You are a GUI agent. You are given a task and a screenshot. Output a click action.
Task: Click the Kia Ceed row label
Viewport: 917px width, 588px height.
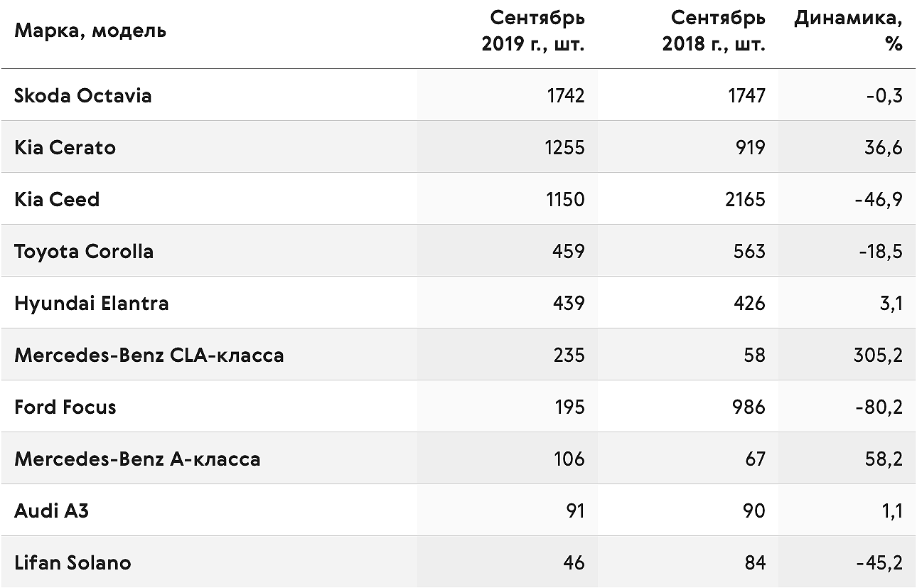(x=57, y=199)
